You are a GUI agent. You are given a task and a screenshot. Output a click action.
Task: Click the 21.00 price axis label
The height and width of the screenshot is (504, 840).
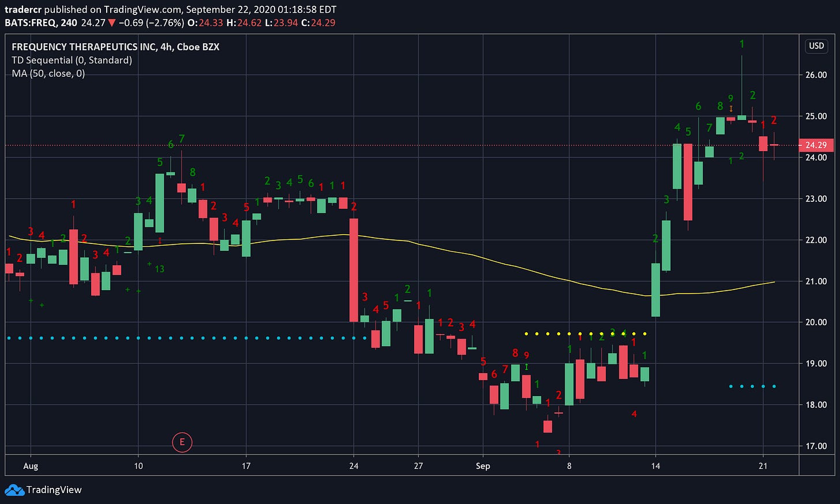tap(816, 281)
